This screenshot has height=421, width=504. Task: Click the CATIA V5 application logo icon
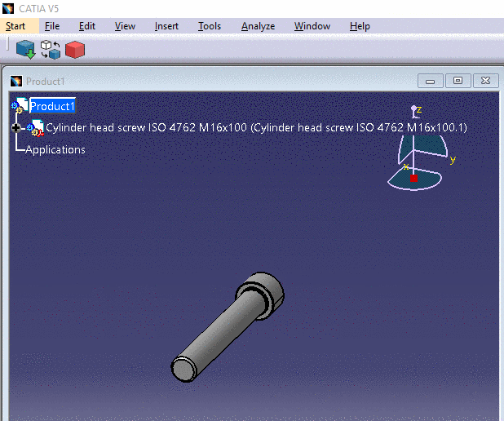[9, 8]
